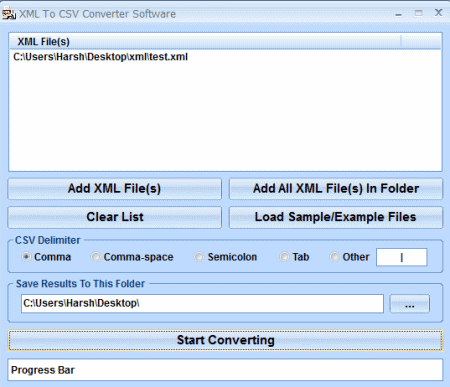Clear the file list with Clear List

[x=115, y=217]
